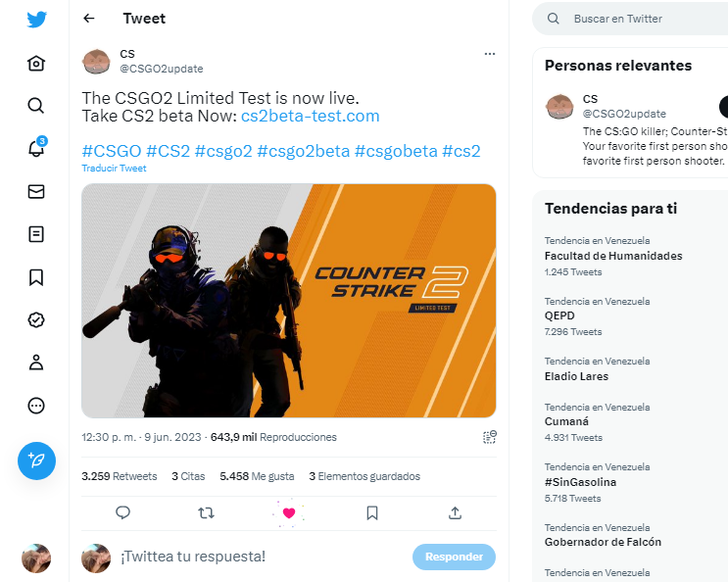The width and height of the screenshot is (728, 582).
Task: Open Messages envelope icon
Action: (x=36, y=191)
